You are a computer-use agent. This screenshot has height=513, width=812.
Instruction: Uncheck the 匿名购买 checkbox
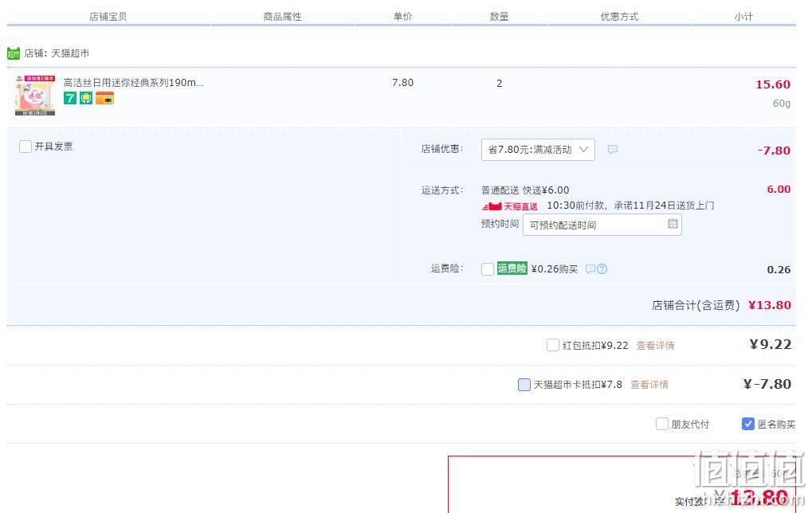[x=747, y=424]
